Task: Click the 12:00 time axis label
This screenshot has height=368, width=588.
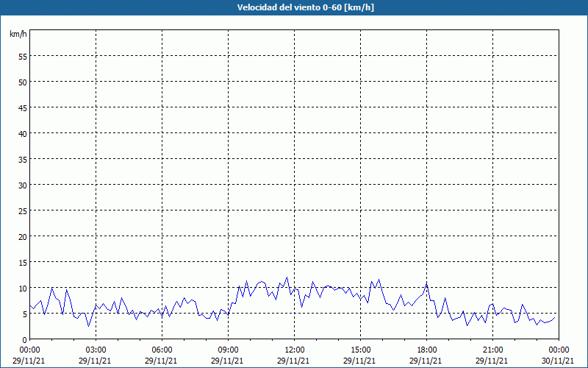Action: (294, 350)
